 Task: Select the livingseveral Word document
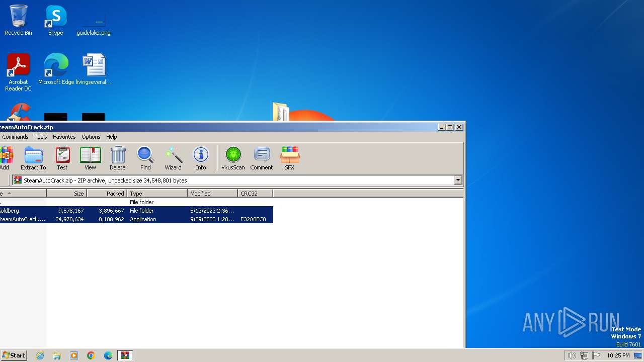(x=94, y=69)
